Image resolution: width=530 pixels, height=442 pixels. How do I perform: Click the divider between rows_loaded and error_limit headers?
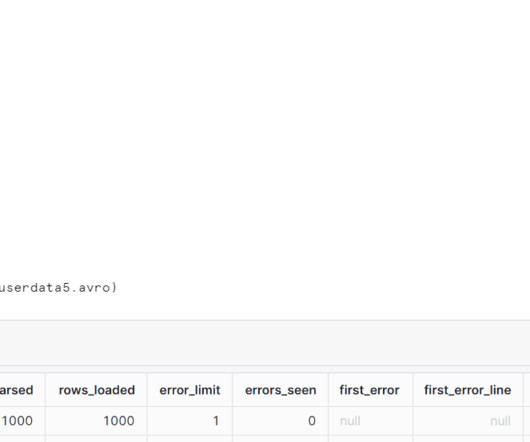click(x=147, y=390)
